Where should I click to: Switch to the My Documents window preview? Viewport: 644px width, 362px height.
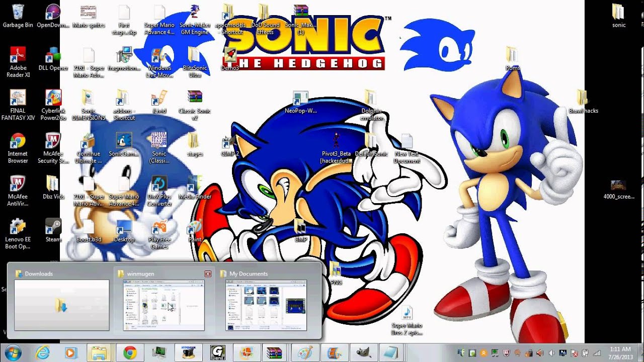point(266,301)
